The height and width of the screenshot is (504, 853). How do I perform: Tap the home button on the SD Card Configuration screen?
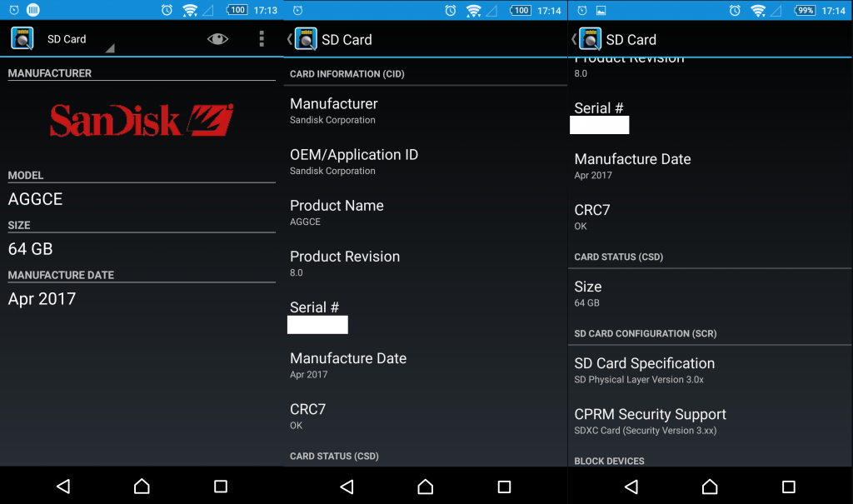(710, 486)
